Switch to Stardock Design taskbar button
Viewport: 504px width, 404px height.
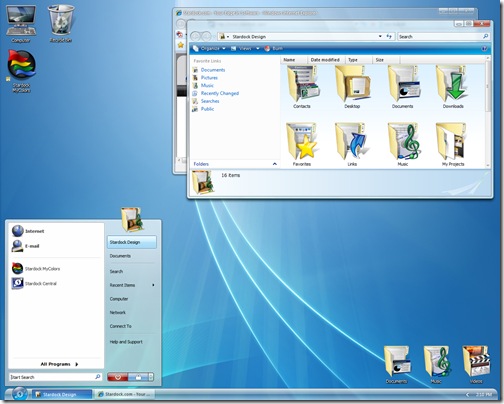pyautogui.click(x=62, y=394)
